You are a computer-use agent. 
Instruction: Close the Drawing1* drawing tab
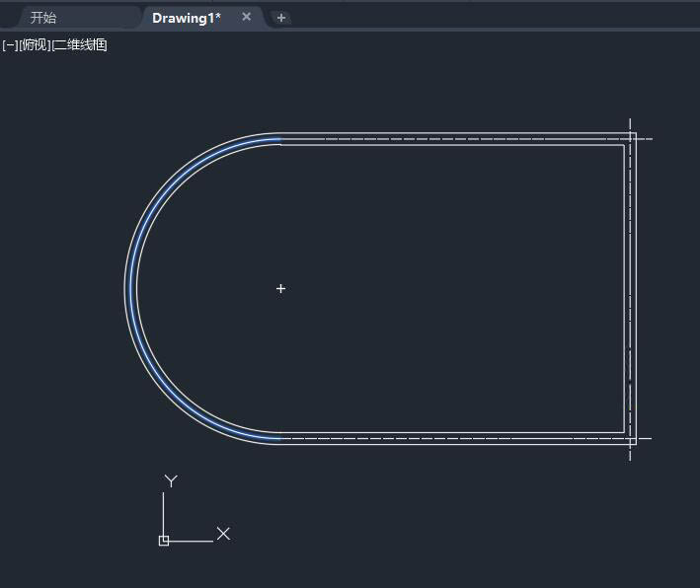click(x=247, y=17)
